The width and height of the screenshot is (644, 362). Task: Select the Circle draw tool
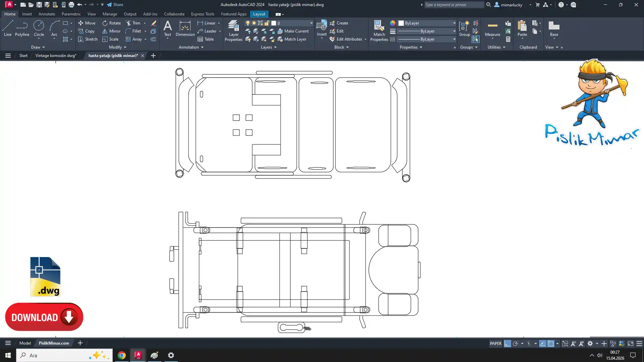point(39,28)
